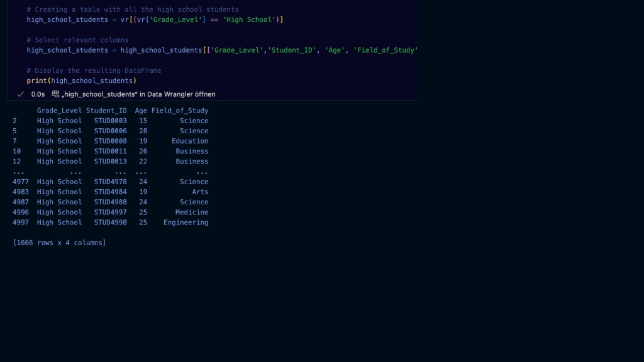This screenshot has height=362, width=644.
Task: Click the 0.0s execution time label
Action: coord(38,94)
